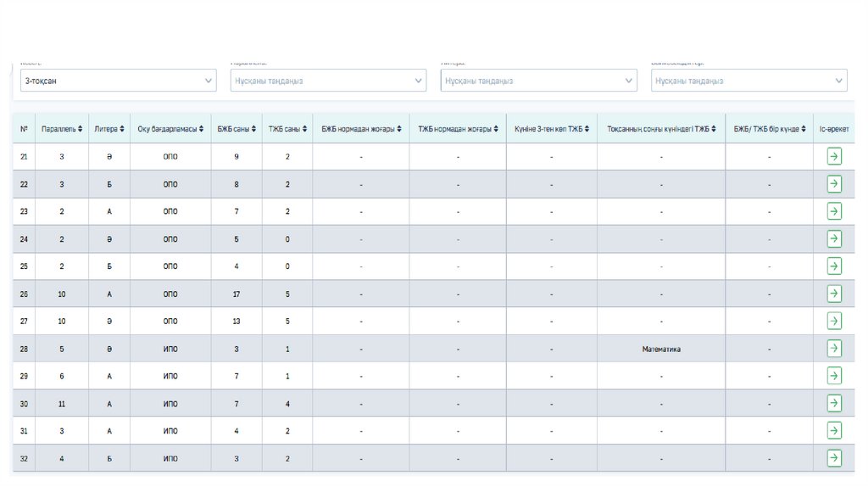Open the third Нұсқаны таңдаңыз filter dropdown
The width and height of the screenshot is (868, 487).
point(538,81)
